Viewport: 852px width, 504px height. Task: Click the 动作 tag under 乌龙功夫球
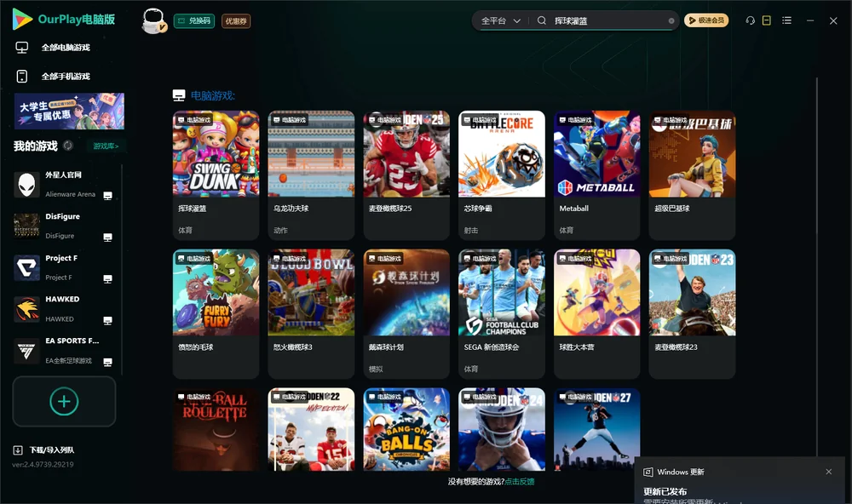[281, 230]
